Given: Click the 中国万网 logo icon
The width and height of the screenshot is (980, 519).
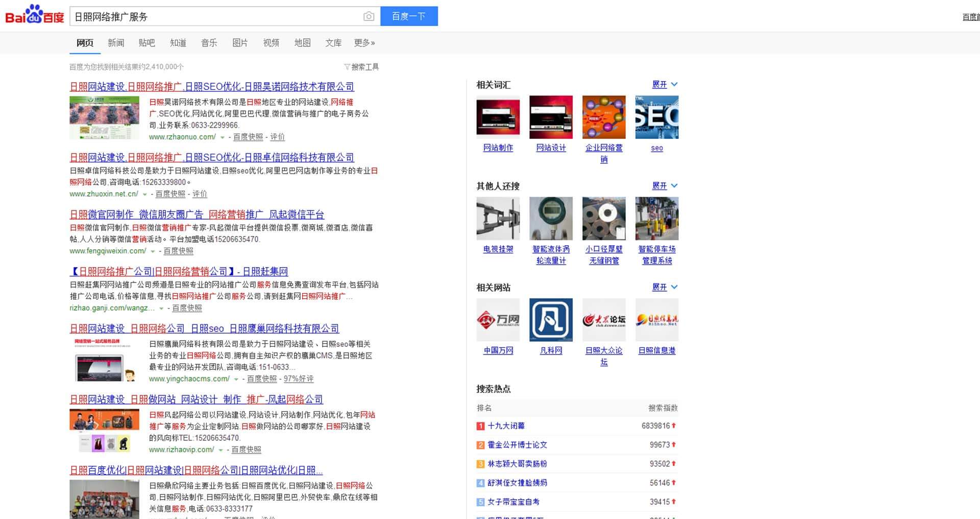Looking at the screenshot, I should (498, 320).
